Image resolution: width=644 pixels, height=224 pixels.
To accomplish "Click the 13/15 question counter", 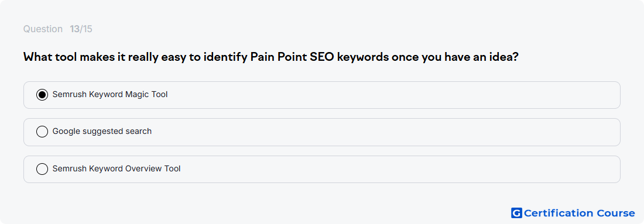I will click(81, 29).
